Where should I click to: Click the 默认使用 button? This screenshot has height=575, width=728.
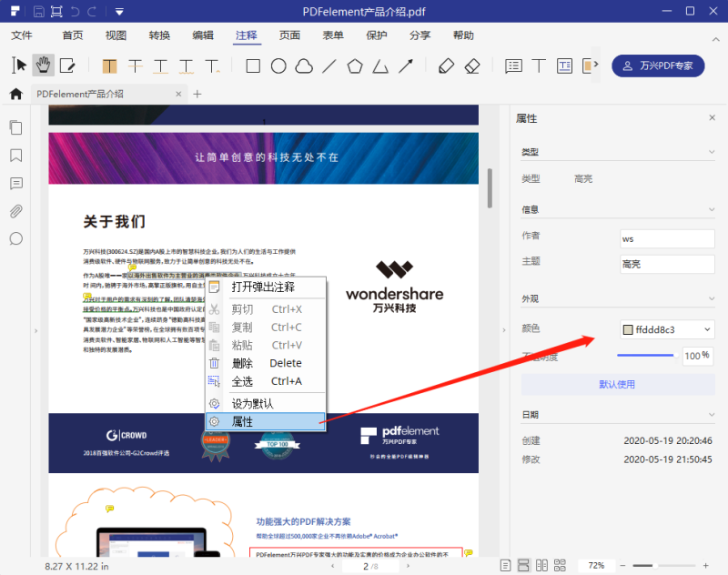(618, 382)
